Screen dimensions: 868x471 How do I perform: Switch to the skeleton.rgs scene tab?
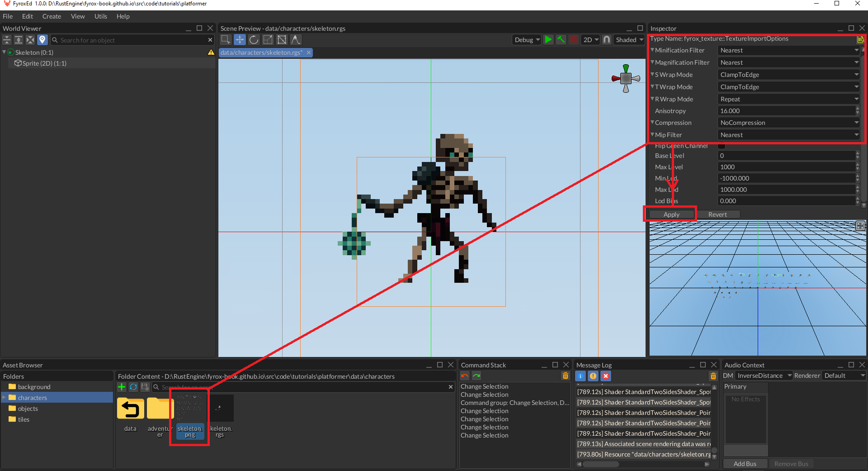pos(261,53)
